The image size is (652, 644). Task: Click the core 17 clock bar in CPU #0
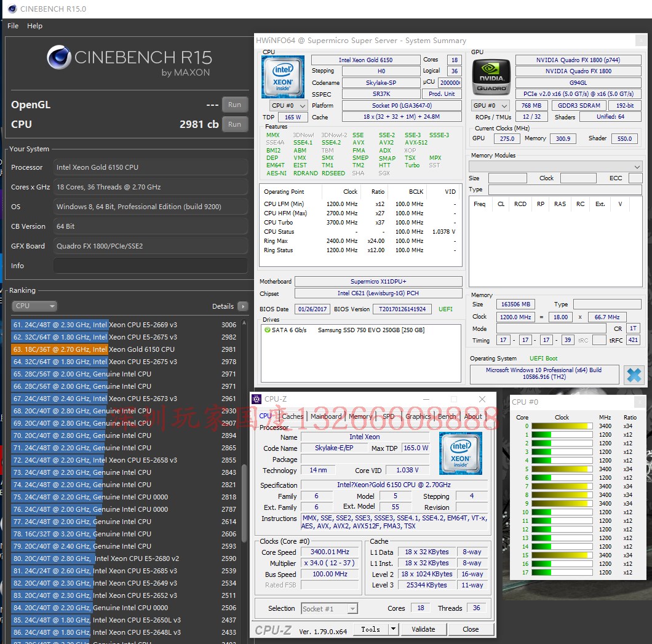(562, 573)
